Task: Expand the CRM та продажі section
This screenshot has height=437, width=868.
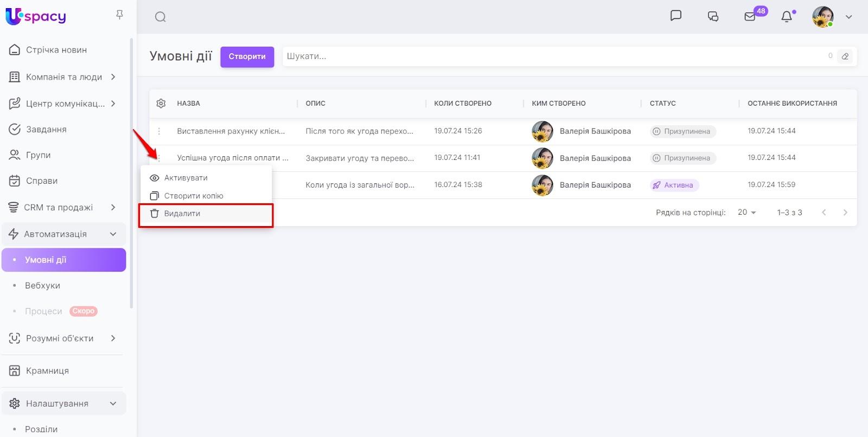Action: [113, 207]
